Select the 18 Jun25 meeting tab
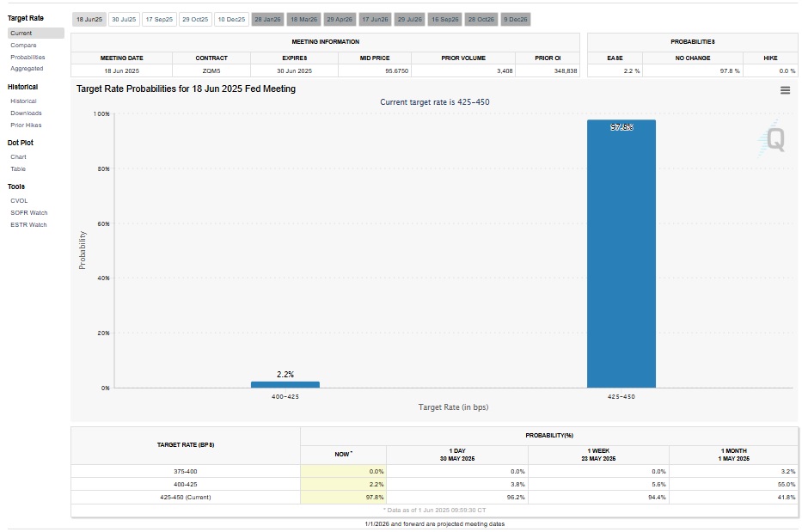 (x=89, y=19)
